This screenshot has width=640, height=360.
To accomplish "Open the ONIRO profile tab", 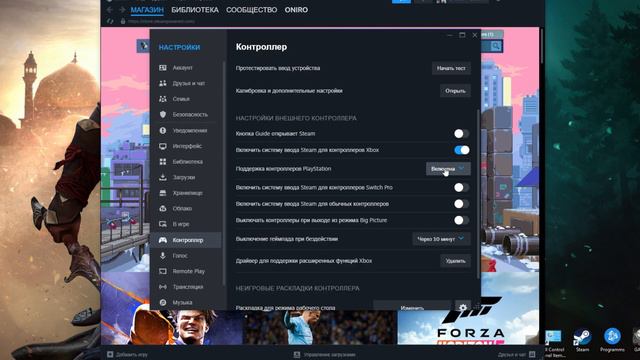I will coord(296,10).
